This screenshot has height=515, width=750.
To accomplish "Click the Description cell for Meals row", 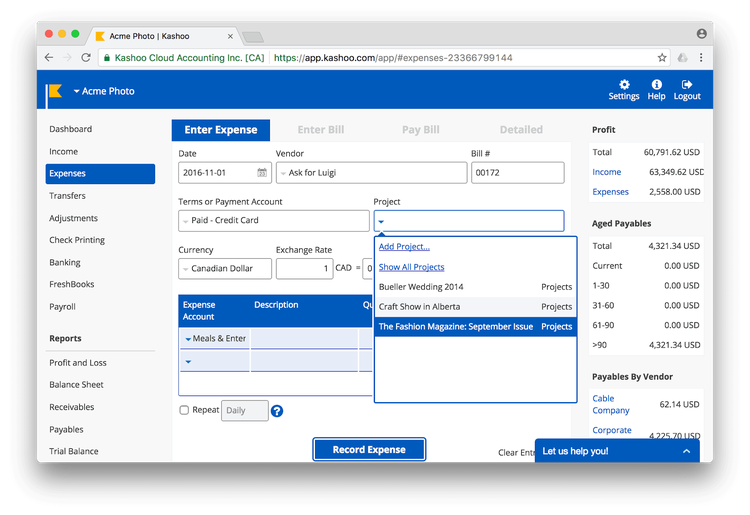I will tap(304, 339).
